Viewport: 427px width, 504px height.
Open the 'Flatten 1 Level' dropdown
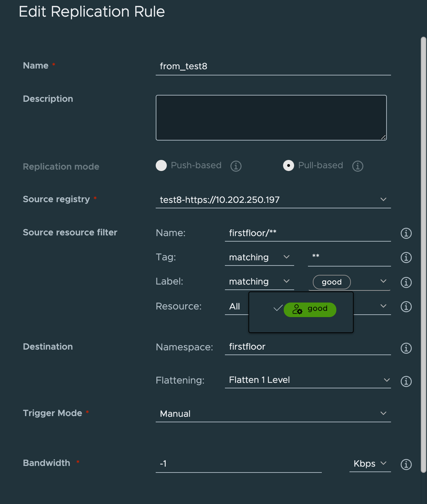tap(387, 380)
